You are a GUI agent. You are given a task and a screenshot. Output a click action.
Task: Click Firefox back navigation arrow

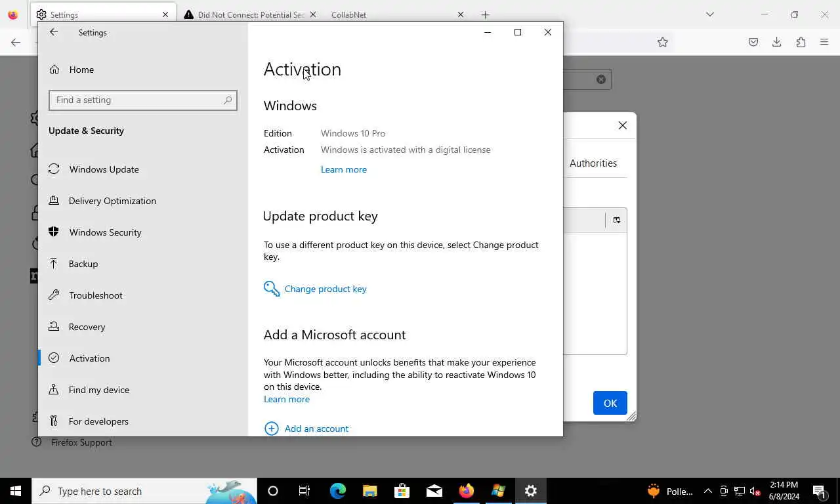point(16,42)
